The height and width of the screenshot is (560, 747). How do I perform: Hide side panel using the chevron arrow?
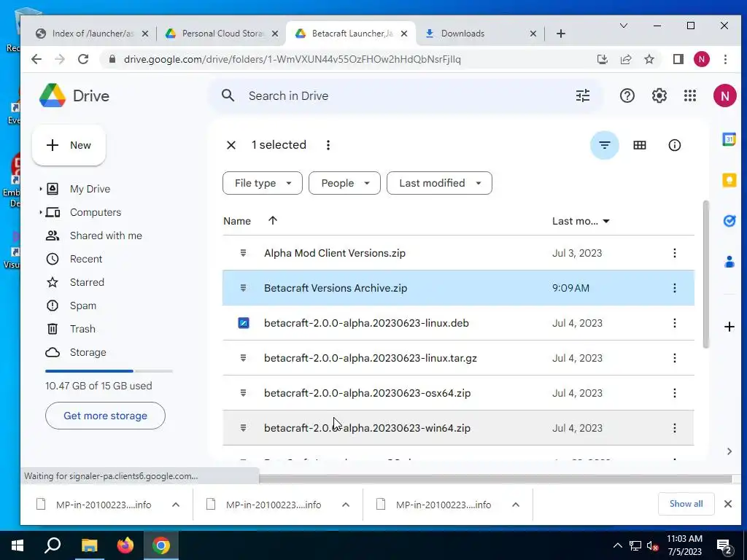[729, 451]
